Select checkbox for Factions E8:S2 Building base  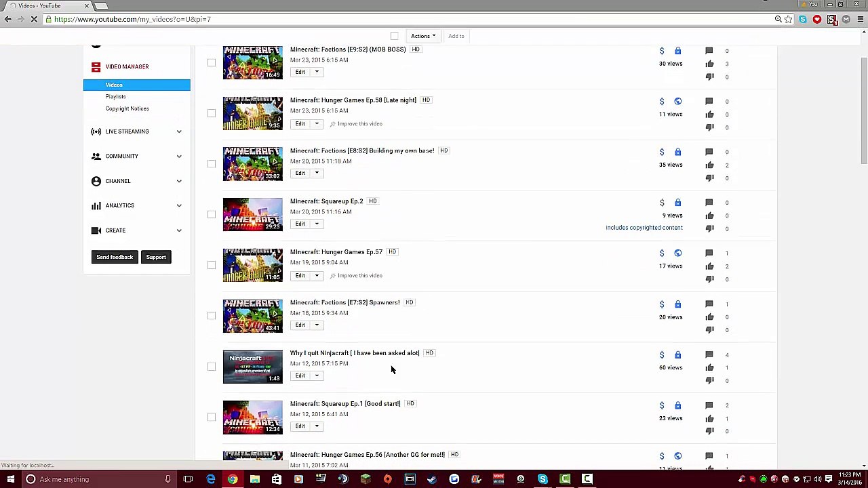[212, 163]
